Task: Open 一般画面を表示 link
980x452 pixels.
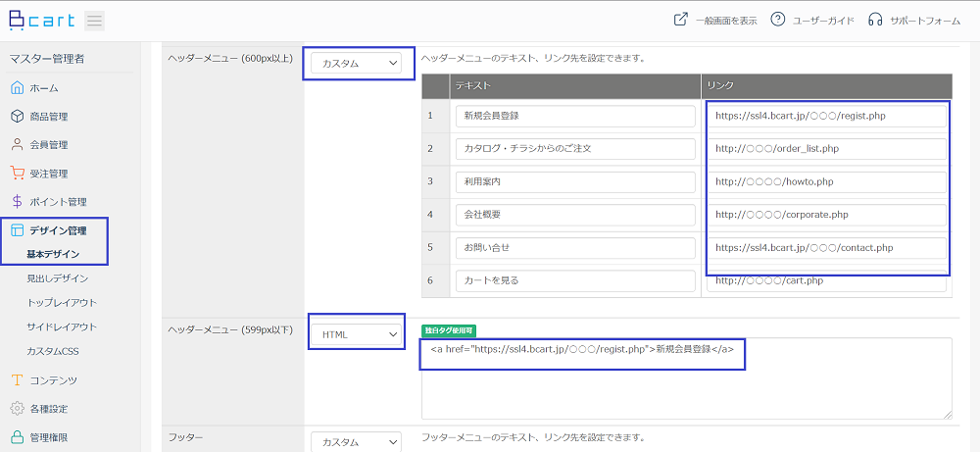Action: (726, 21)
